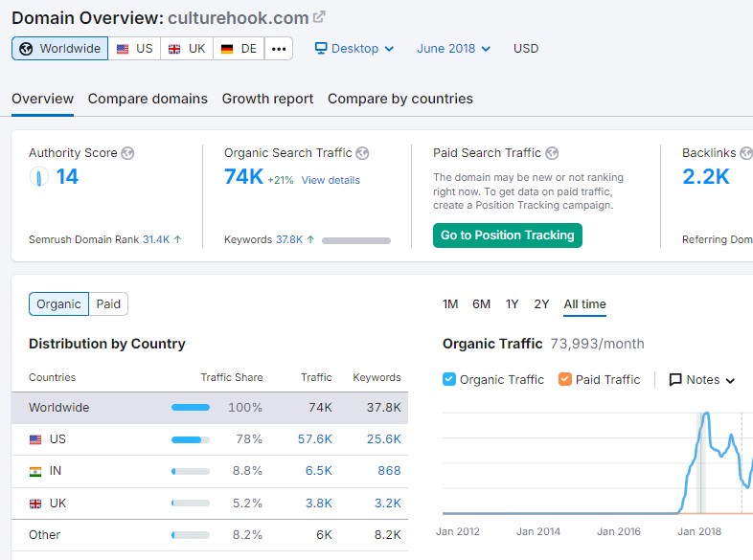Click the US flag icon in database selector
The image size is (753, 560).
pyautogui.click(x=123, y=49)
